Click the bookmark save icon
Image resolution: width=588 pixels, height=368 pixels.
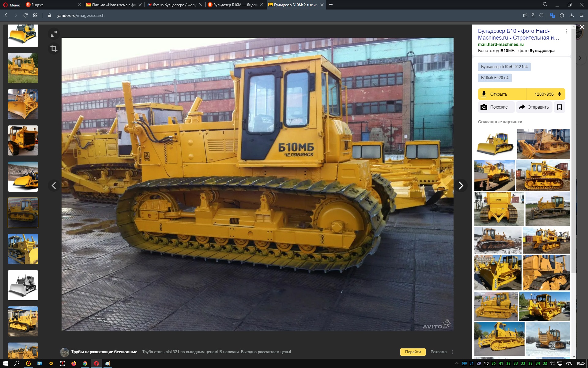click(x=559, y=107)
